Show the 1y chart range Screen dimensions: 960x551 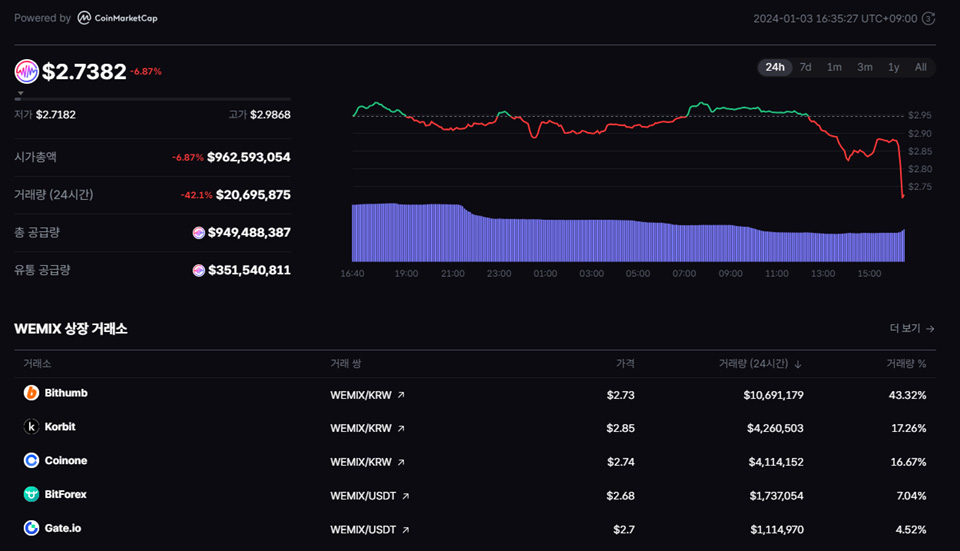pyautogui.click(x=893, y=67)
